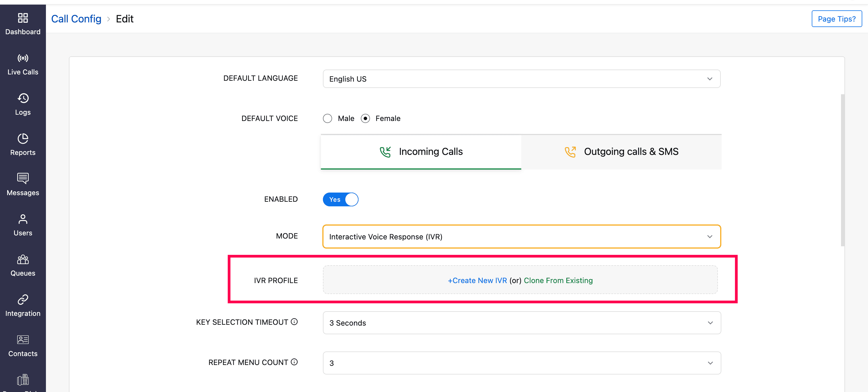Open Messages chat icon
Image resolution: width=868 pixels, height=392 pixels.
coord(23,178)
